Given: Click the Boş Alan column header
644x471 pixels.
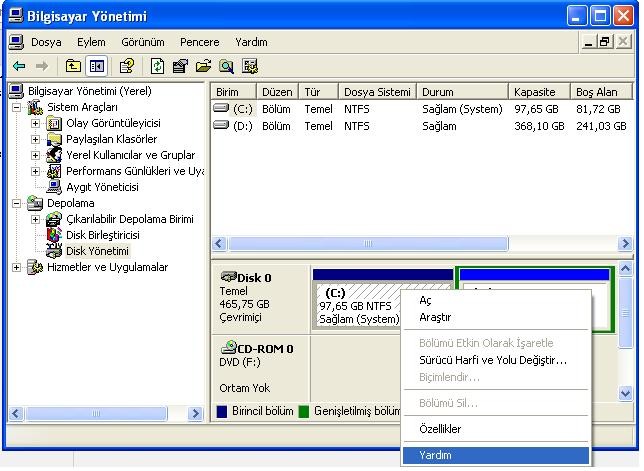Looking at the screenshot, I should coord(597,91).
